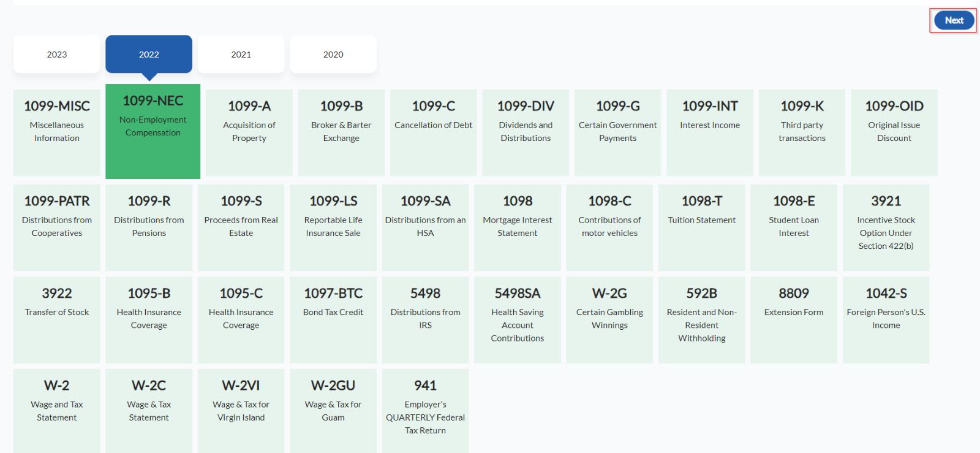Viewport: 980px width, 453px height.
Task: Select the 2021 tax year tab
Action: tap(241, 55)
